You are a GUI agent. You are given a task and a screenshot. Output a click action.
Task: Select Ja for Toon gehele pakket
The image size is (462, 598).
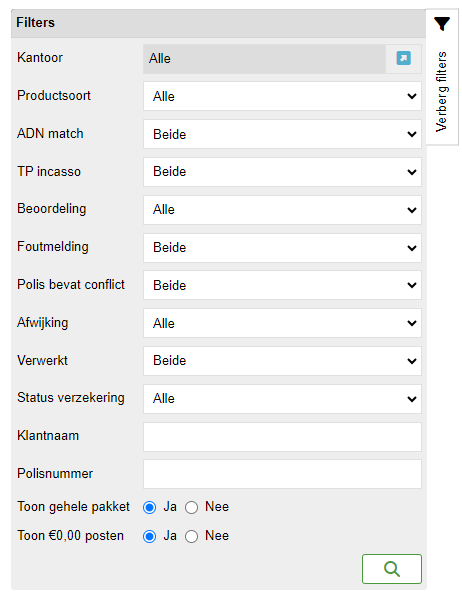150,507
